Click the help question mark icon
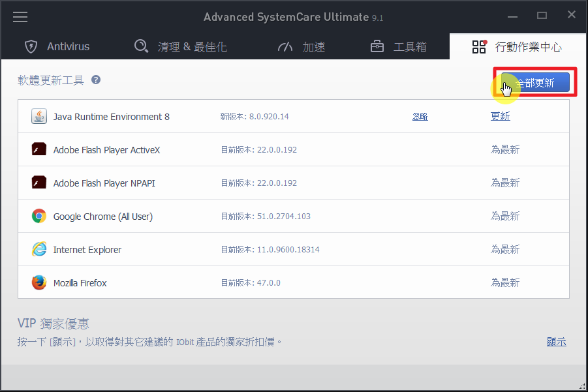The image size is (588, 392). [x=96, y=80]
